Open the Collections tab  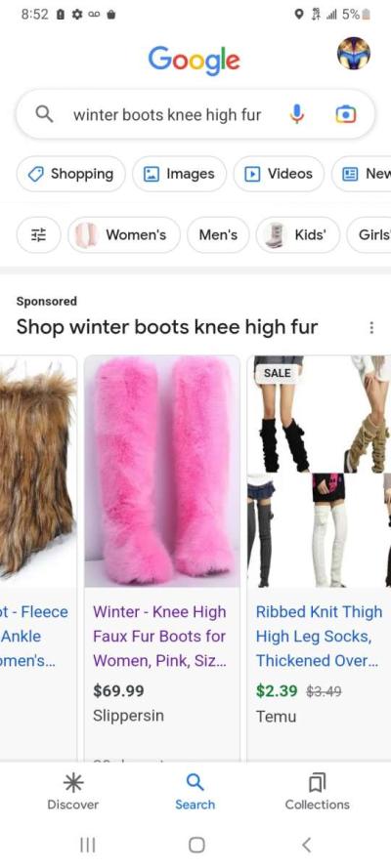coord(318,792)
